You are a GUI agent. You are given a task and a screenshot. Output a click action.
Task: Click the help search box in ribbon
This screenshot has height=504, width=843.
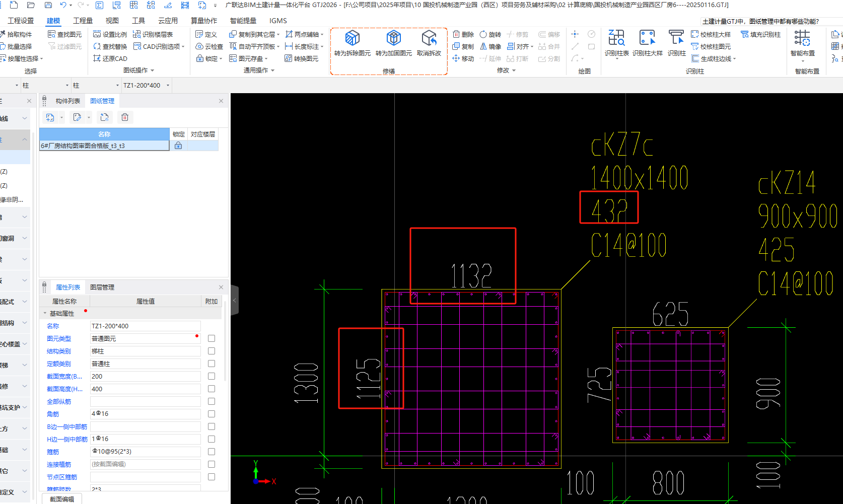tap(771, 21)
